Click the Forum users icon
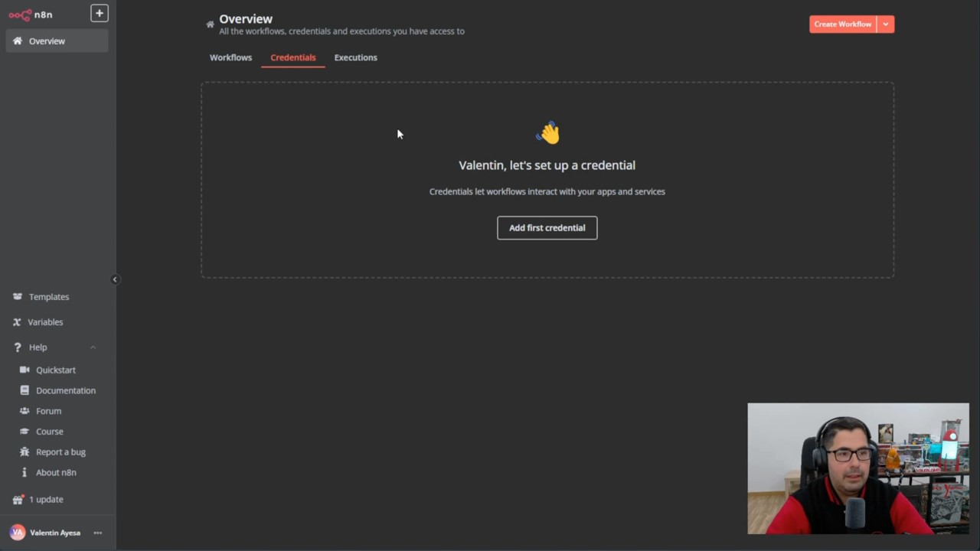 (24, 411)
